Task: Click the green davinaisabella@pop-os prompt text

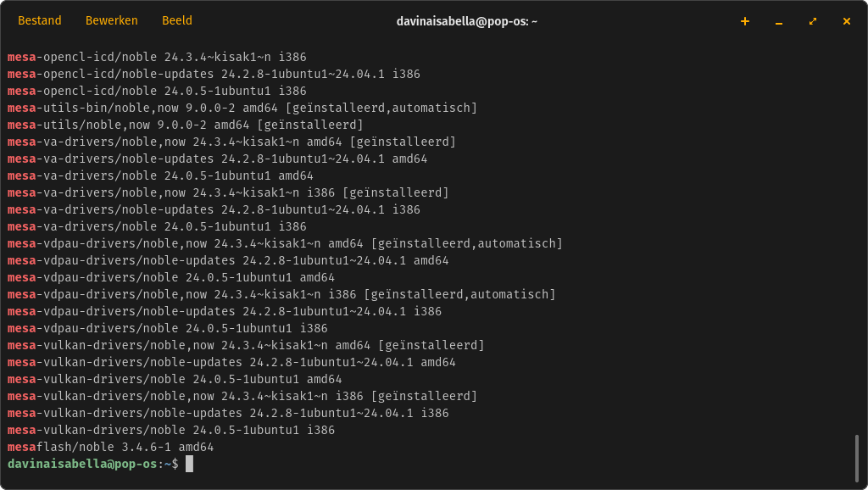Action: (82, 464)
